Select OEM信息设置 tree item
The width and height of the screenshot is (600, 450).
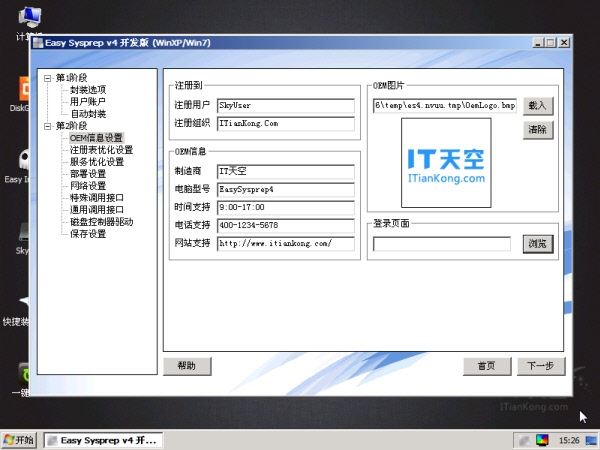point(96,138)
